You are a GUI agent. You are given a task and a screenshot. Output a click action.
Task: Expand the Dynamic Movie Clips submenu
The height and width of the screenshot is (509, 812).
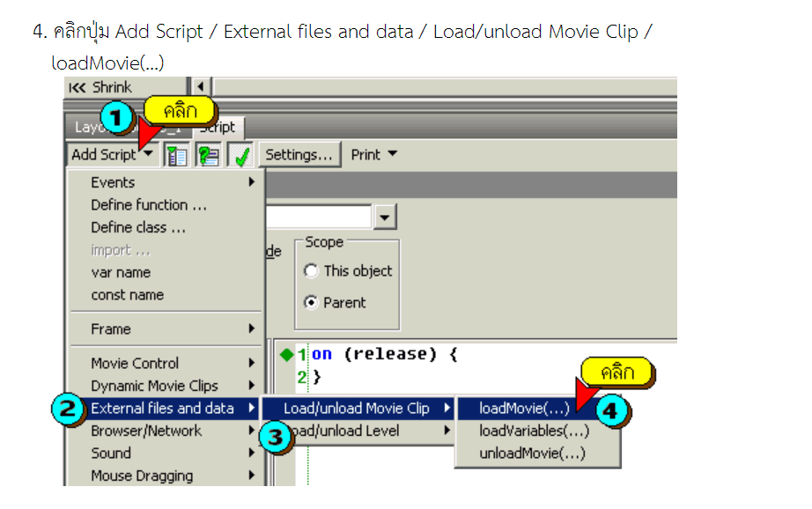pyautogui.click(x=166, y=386)
